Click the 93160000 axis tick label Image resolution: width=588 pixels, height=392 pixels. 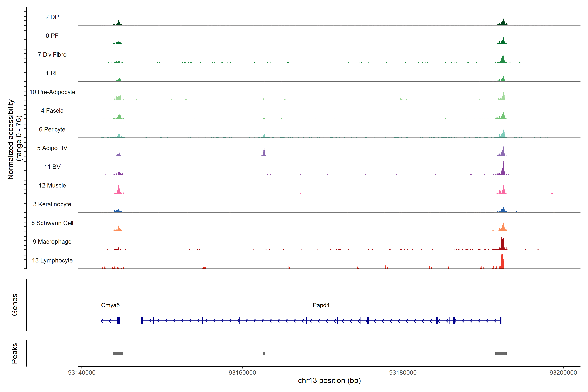coord(242,373)
